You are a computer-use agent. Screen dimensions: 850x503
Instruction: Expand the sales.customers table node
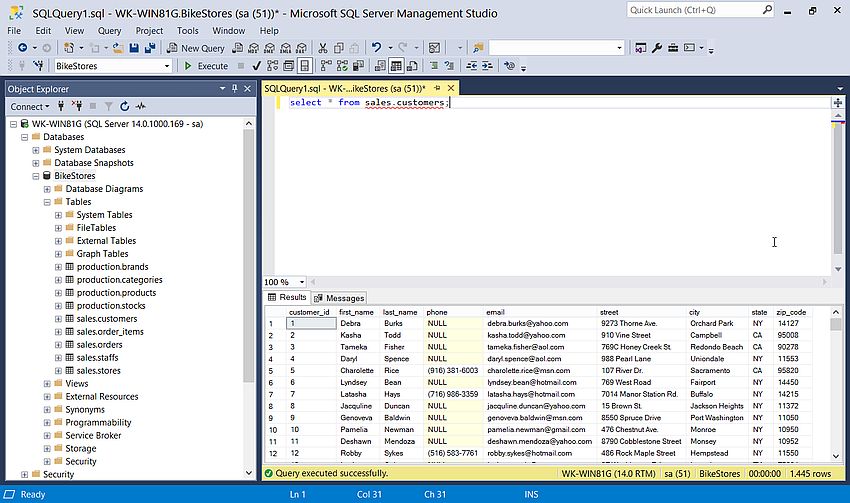[58, 319]
